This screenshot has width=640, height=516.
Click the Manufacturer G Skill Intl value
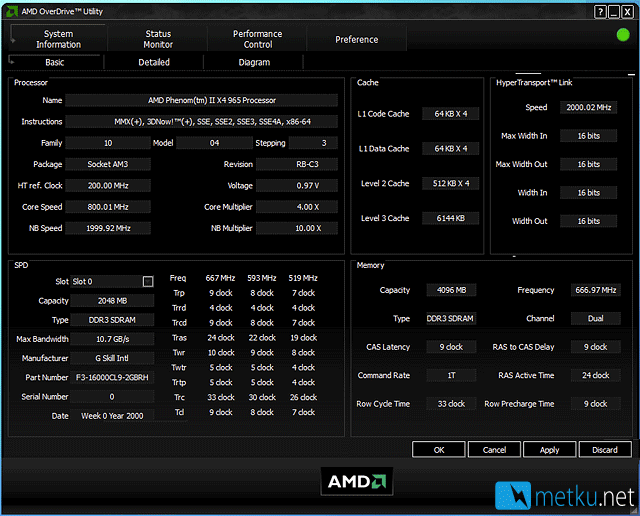click(x=112, y=358)
